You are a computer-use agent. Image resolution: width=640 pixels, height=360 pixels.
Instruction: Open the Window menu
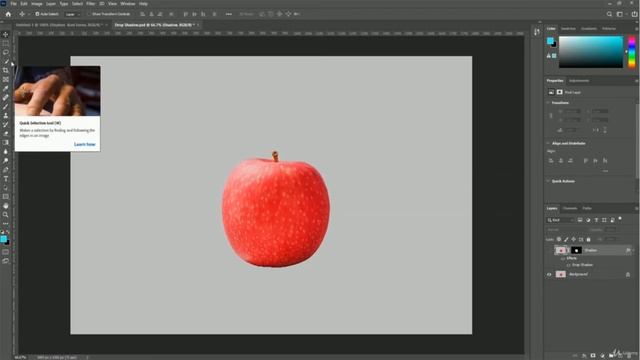point(128,4)
